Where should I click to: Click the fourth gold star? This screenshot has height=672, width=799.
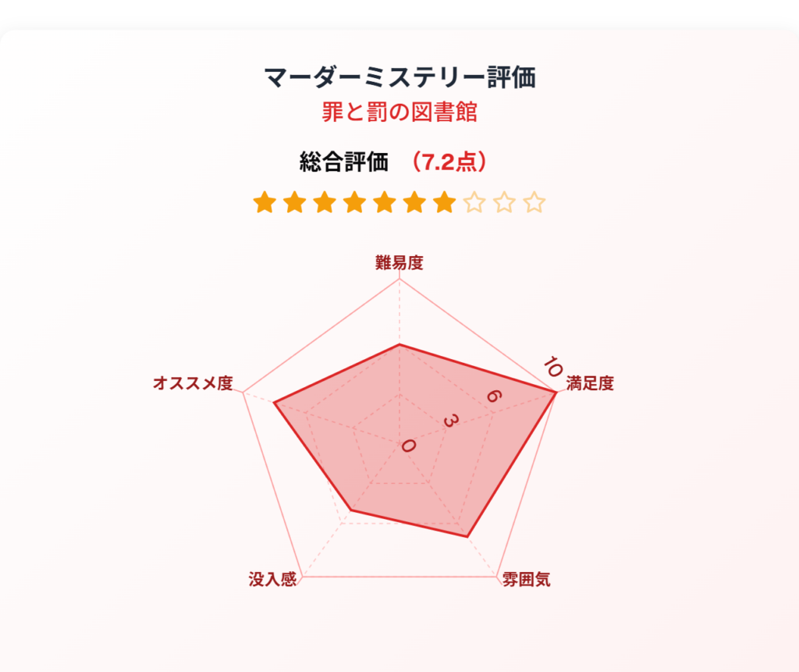[x=355, y=202]
